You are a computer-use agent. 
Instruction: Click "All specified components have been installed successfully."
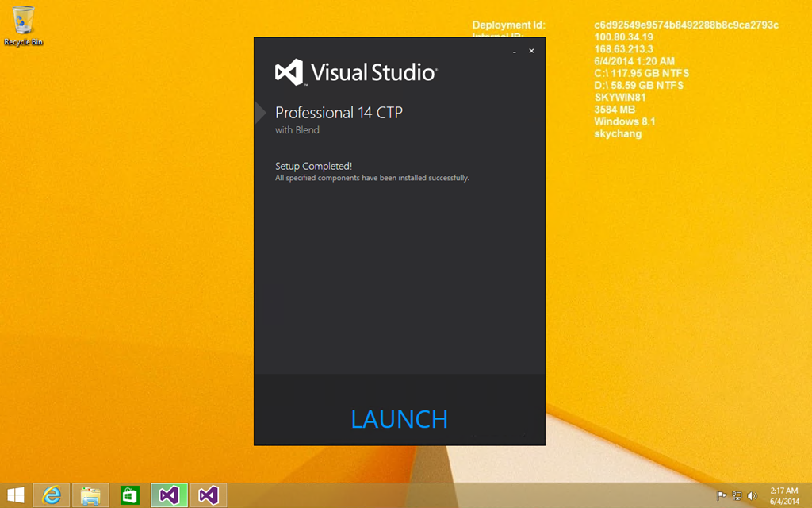tap(373, 178)
